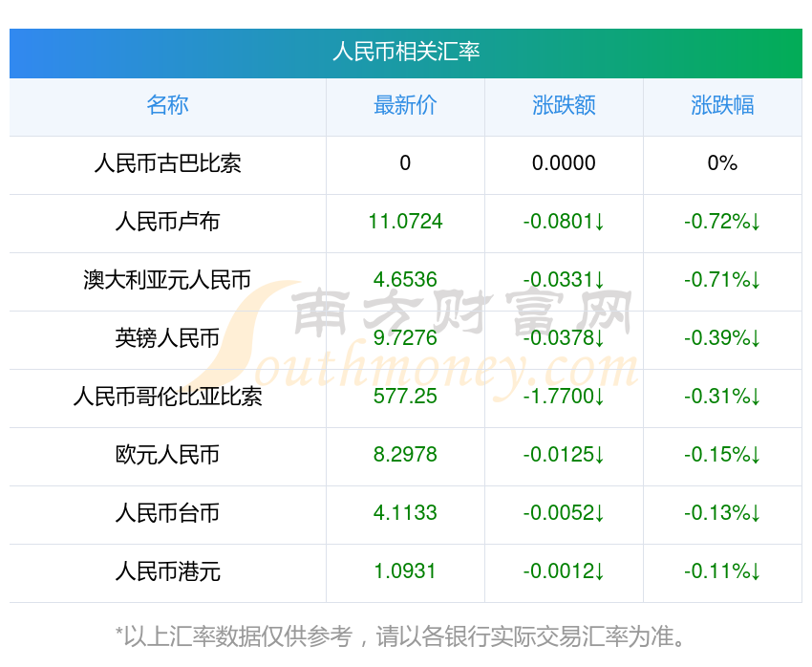
Task: Click the disclaimer note below the table
Action: click(x=399, y=636)
